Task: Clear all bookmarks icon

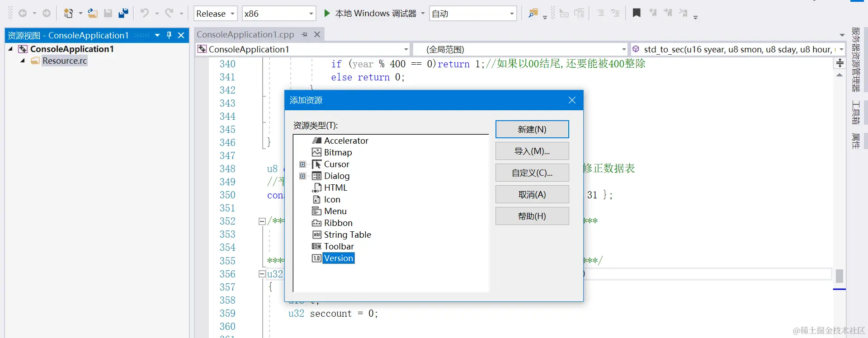Action: click(683, 13)
